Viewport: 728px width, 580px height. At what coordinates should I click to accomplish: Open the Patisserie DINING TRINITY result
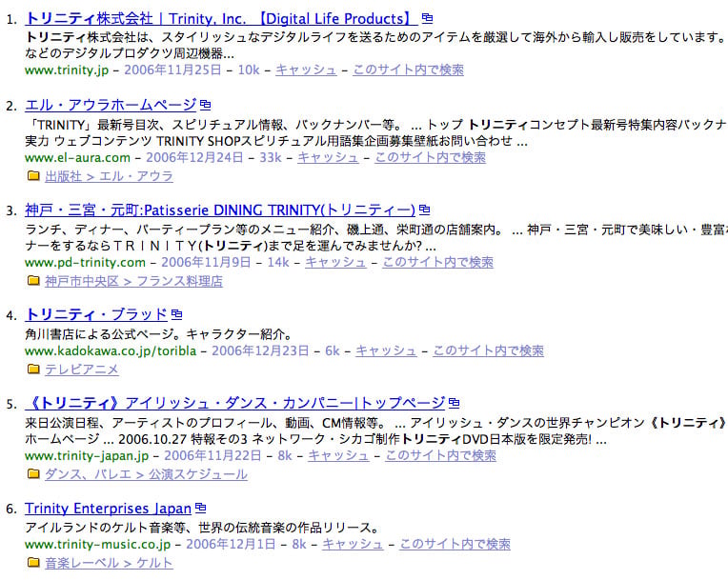pyautogui.click(x=220, y=210)
